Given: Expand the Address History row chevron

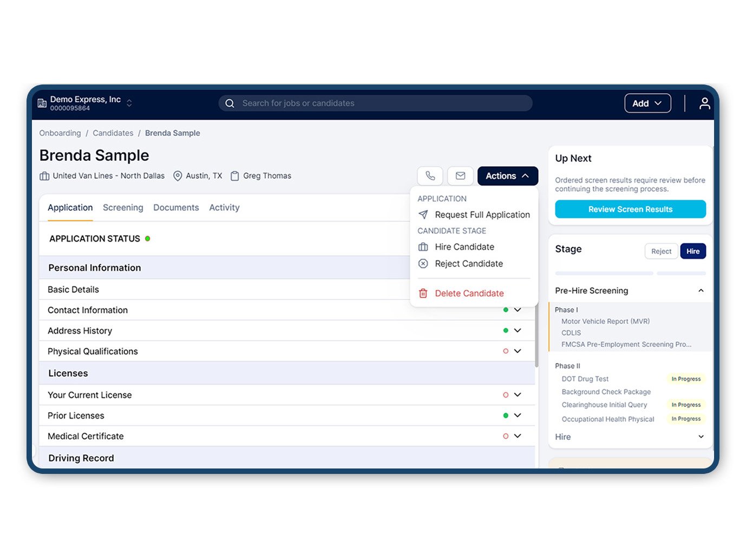Looking at the screenshot, I should coord(518,330).
